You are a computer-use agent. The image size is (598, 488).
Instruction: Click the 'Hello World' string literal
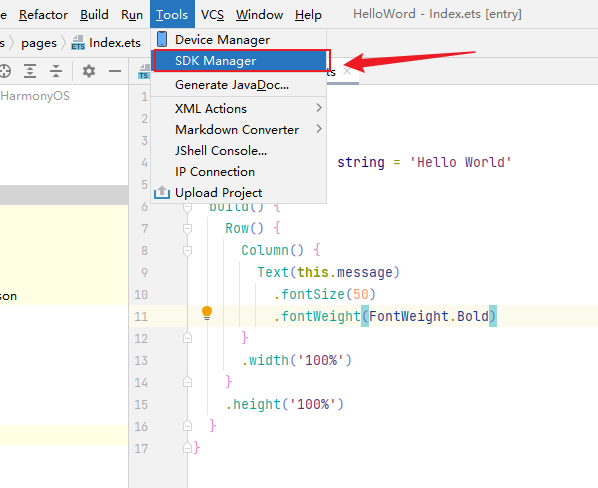tap(461, 162)
